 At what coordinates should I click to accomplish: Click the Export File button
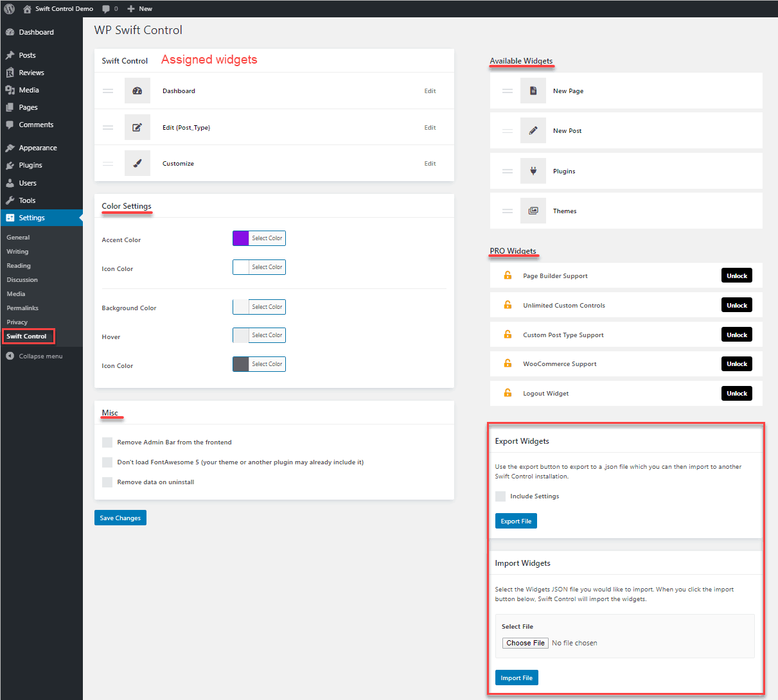pos(516,521)
